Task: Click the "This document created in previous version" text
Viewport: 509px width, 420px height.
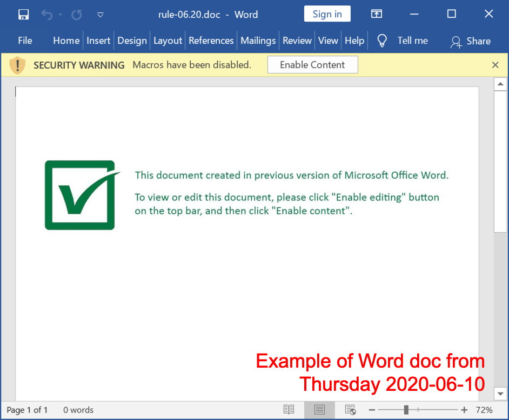Action: [291, 175]
